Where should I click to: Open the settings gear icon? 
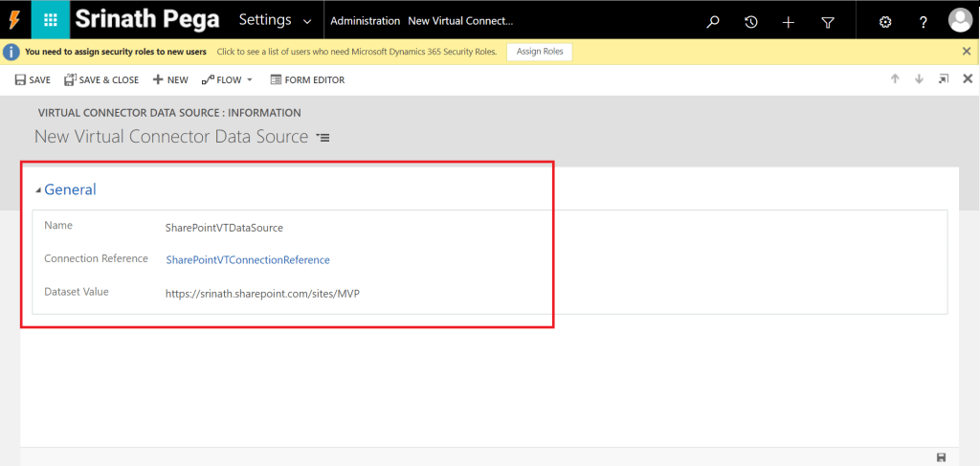pyautogui.click(x=885, y=21)
